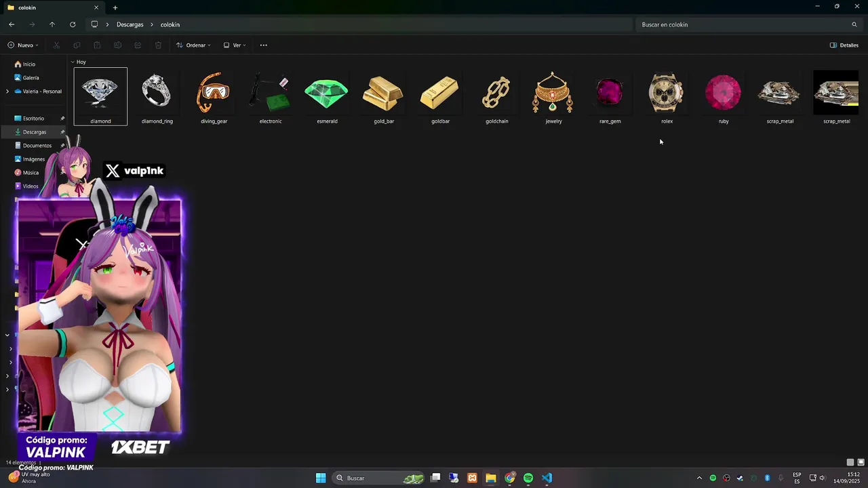Select the electronic file
The image size is (868, 488).
coord(271,96)
